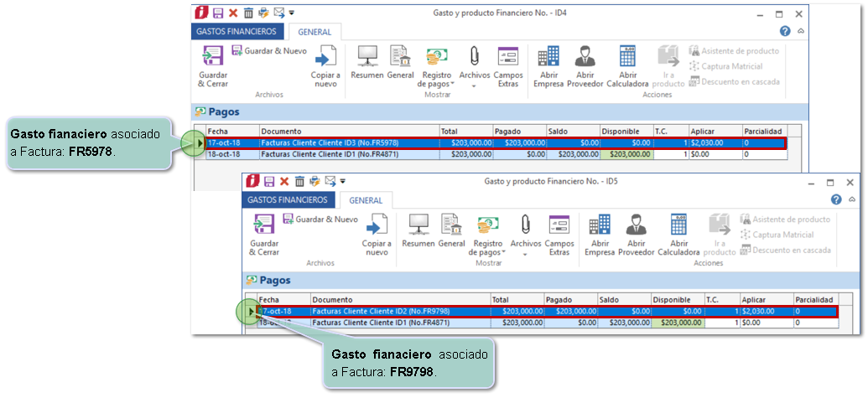Click Parcialidad column header in ID4 window
This screenshot has height=398, width=868.
tap(765, 132)
